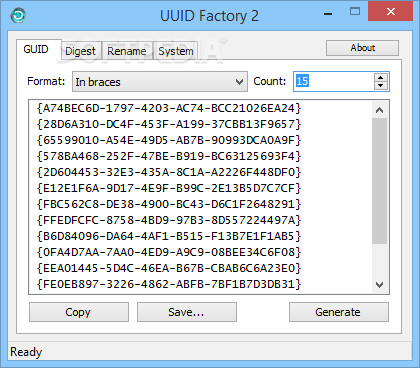Select GUID starting with B6D84096
Viewport: 420px width, 368px height.
169,236
